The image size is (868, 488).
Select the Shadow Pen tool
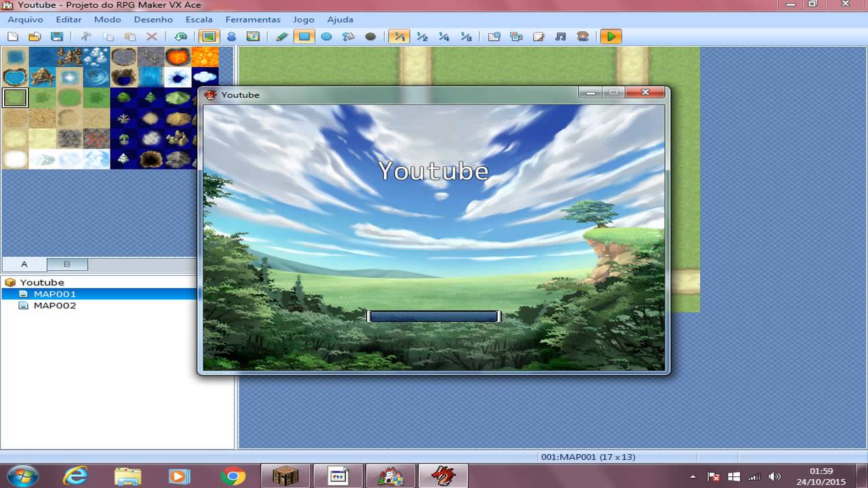pyautogui.click(x=370, y=37)
